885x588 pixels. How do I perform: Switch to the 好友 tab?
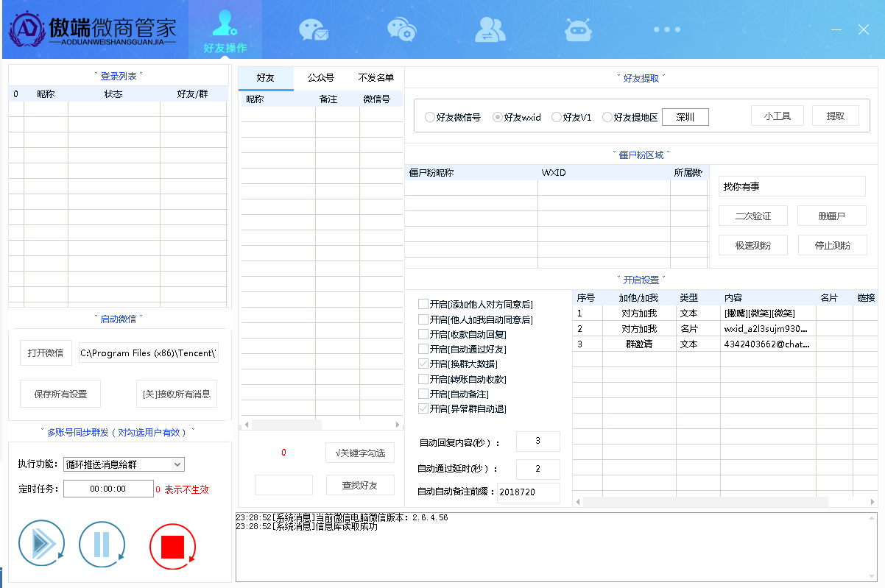266,78
